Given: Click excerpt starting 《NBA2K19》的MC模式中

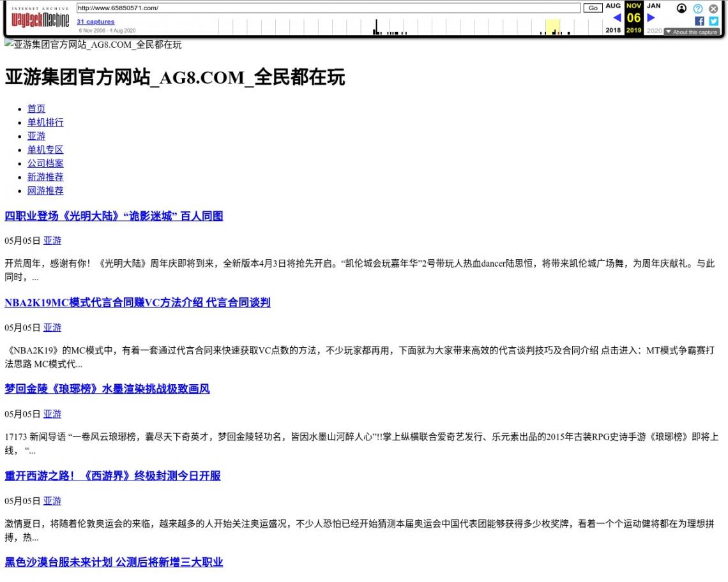Looking at the screenshot, I should 360,357.
